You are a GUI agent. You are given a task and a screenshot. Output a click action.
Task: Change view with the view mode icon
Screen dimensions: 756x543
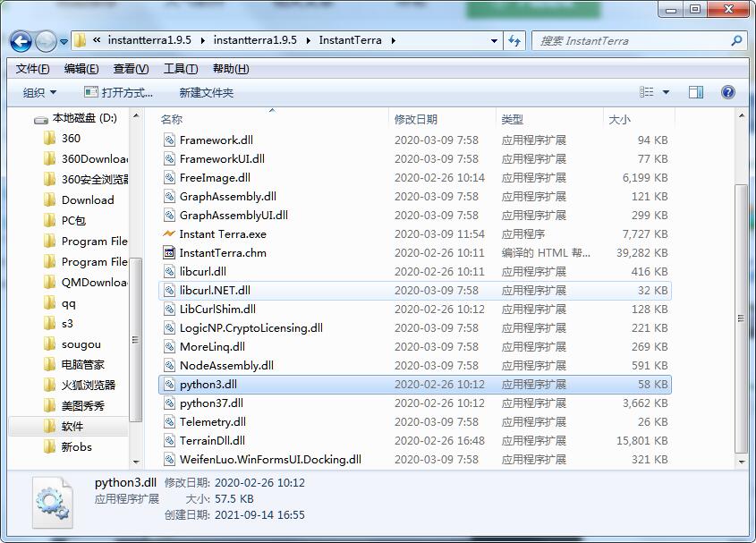pyautogui.click(x=646, y=92)
